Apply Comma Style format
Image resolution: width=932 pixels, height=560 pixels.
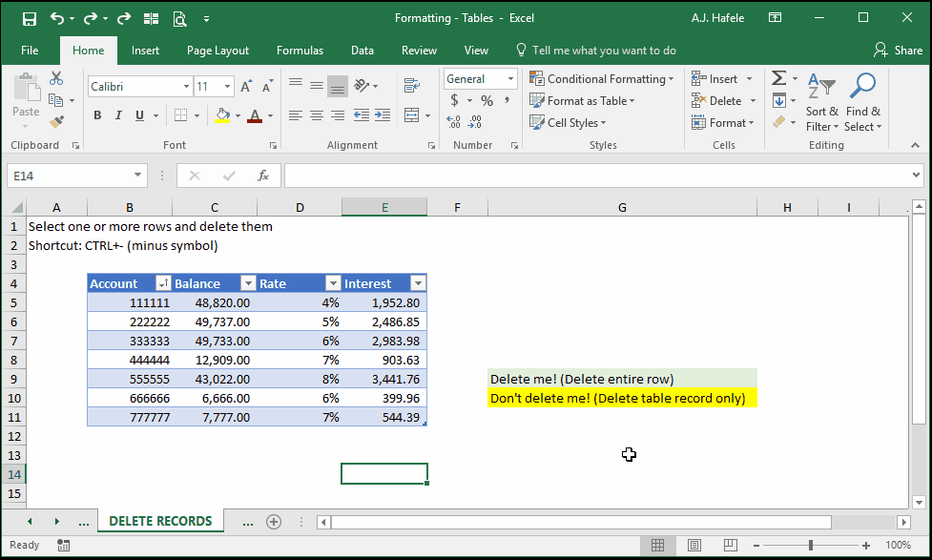click(507, 100)
